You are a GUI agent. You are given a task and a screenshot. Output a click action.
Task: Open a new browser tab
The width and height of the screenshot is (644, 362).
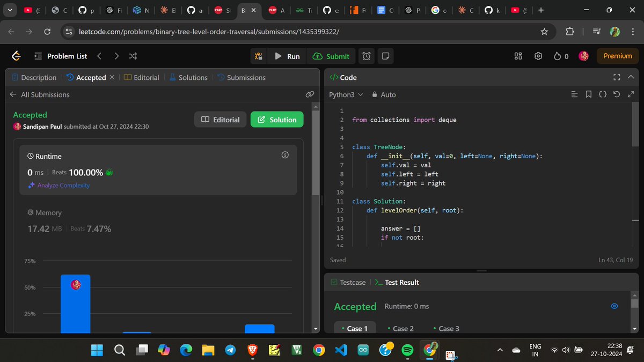click(x=540, y=10)
